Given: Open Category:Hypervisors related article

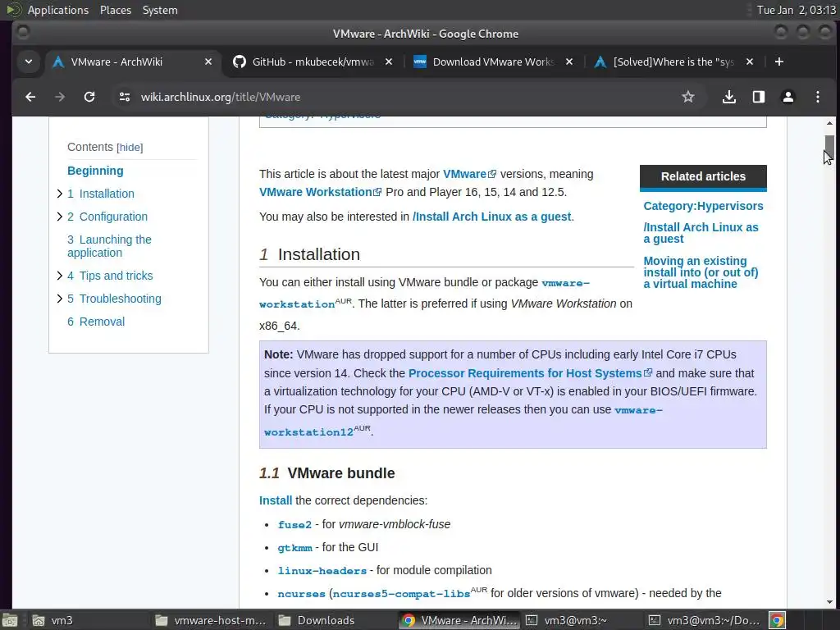Looking at the screenshot, I should 703,206.
